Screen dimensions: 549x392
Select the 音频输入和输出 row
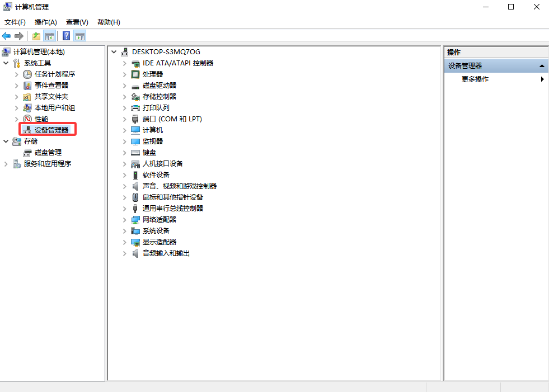point(166,253)
